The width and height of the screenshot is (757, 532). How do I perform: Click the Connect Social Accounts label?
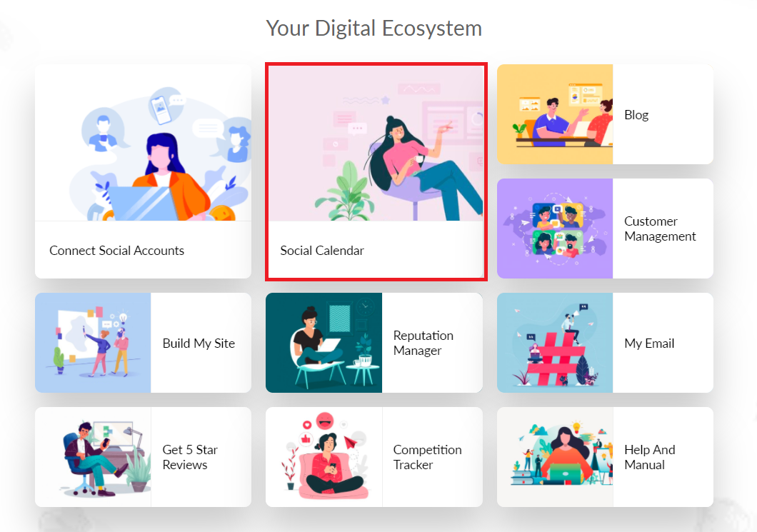tap(117, 251)
